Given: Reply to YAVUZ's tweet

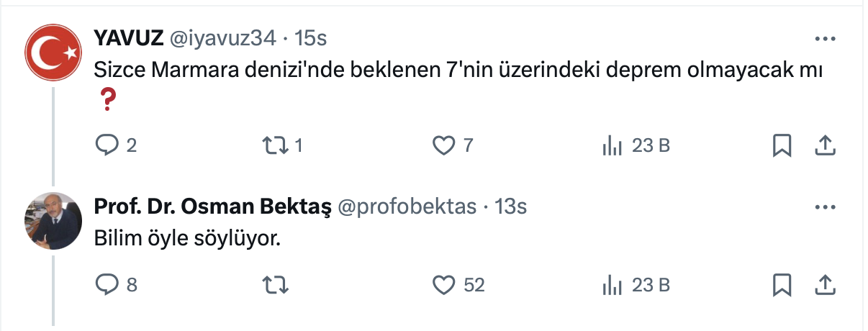Looking at the screenshot, I should pos(107,146).
